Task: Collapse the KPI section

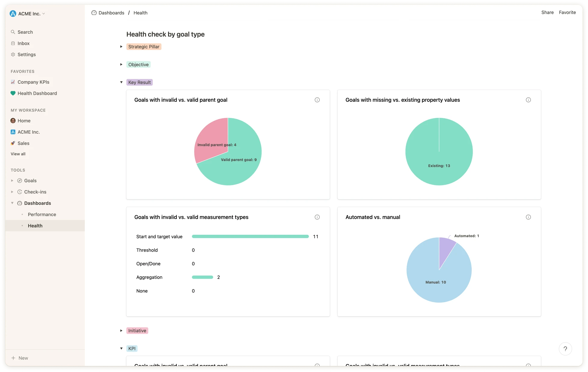Action: click(x=121, y=349)
